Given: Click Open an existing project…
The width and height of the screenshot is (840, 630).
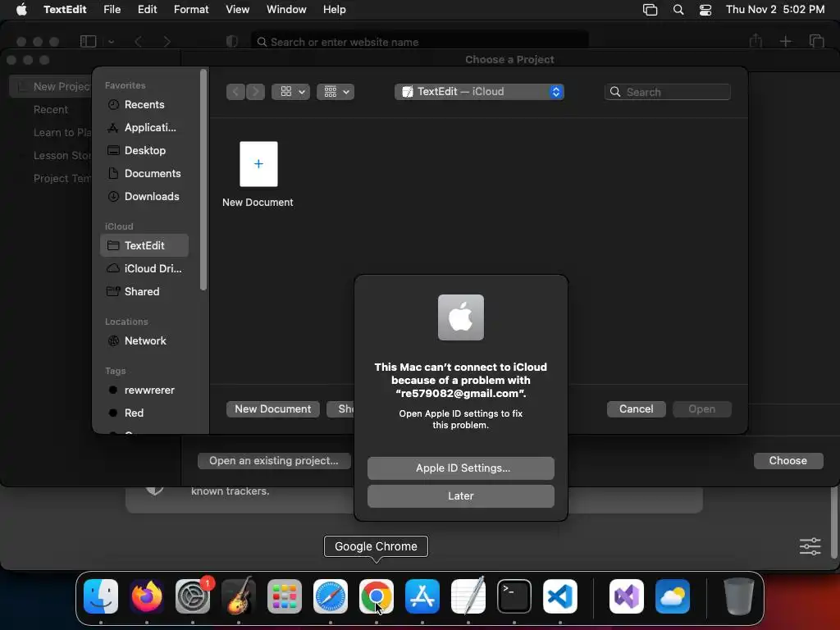Looking at the screenshot, I should 274,461.
